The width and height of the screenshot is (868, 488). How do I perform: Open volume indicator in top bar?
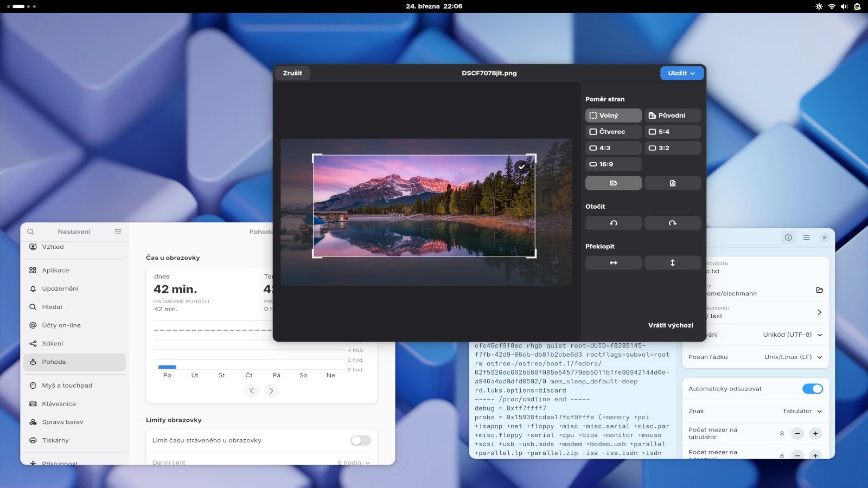coord(844,7)
